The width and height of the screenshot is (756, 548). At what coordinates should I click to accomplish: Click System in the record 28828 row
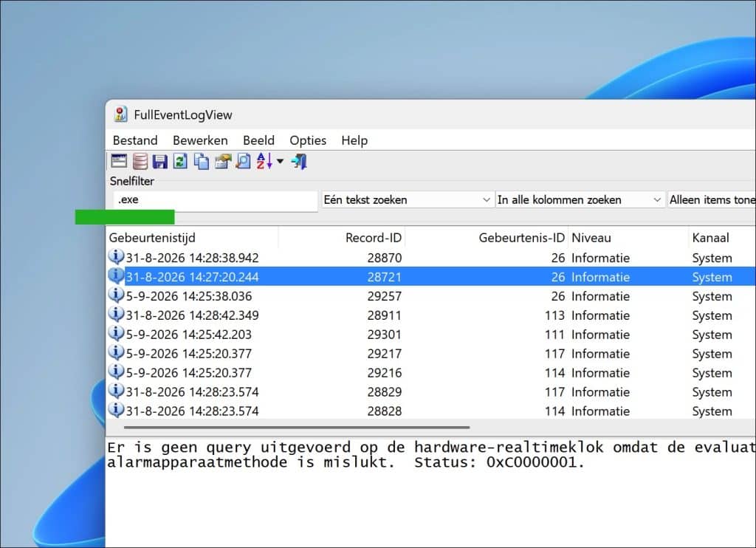pos(712,411)
